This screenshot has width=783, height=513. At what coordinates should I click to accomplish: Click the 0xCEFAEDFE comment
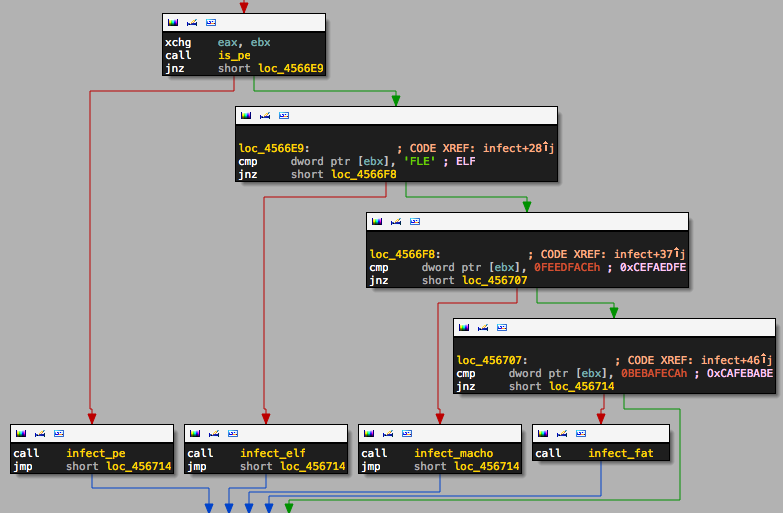pos(653,267)
